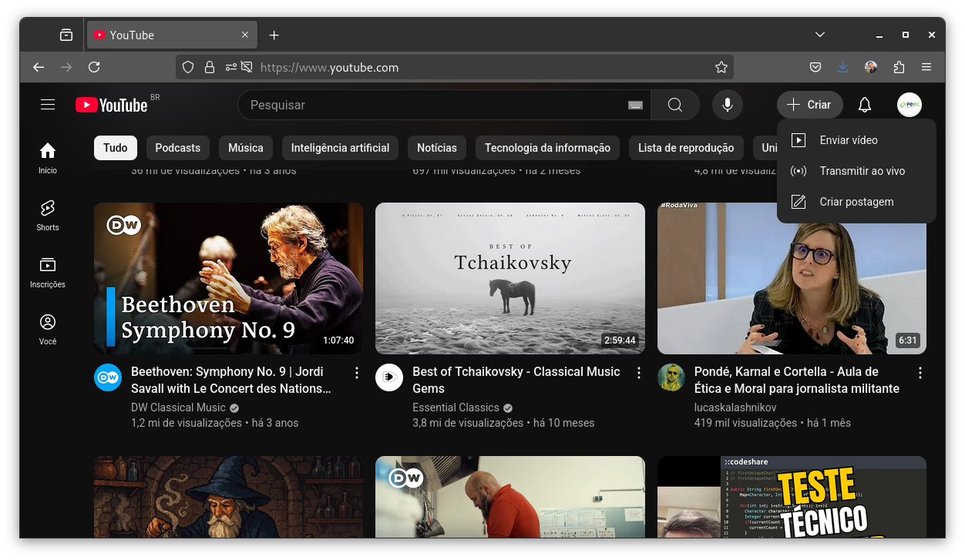965x560 pixels.
Task: Open the YouTube guide hamburger menu
Action: pyautogui.click(x=48, y=105)
